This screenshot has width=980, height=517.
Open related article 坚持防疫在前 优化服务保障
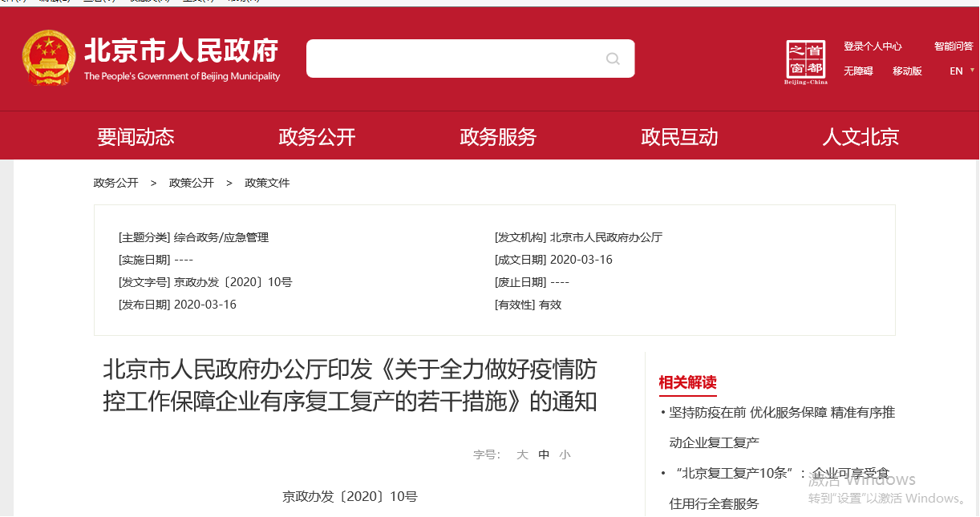click(x=782, y=413)
